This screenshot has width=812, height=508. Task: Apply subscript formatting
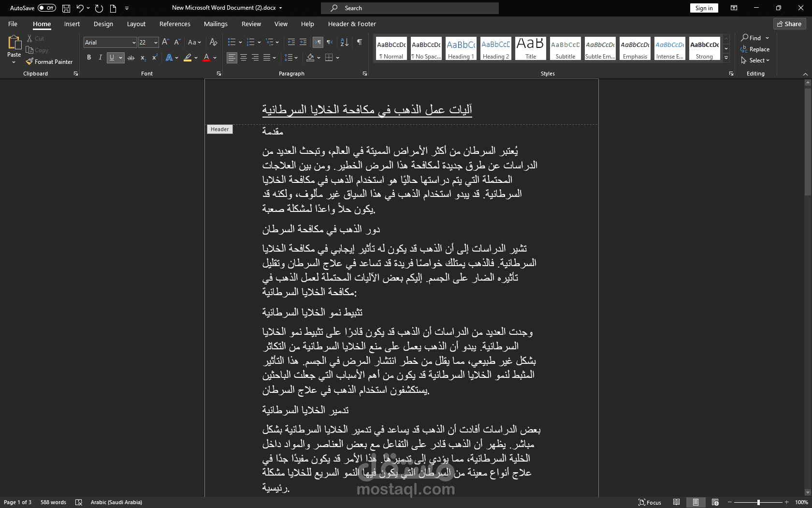[x=143, y=58]
